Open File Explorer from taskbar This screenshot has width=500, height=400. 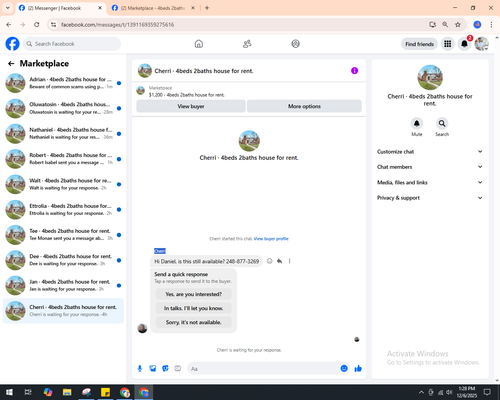click(67, 392)
